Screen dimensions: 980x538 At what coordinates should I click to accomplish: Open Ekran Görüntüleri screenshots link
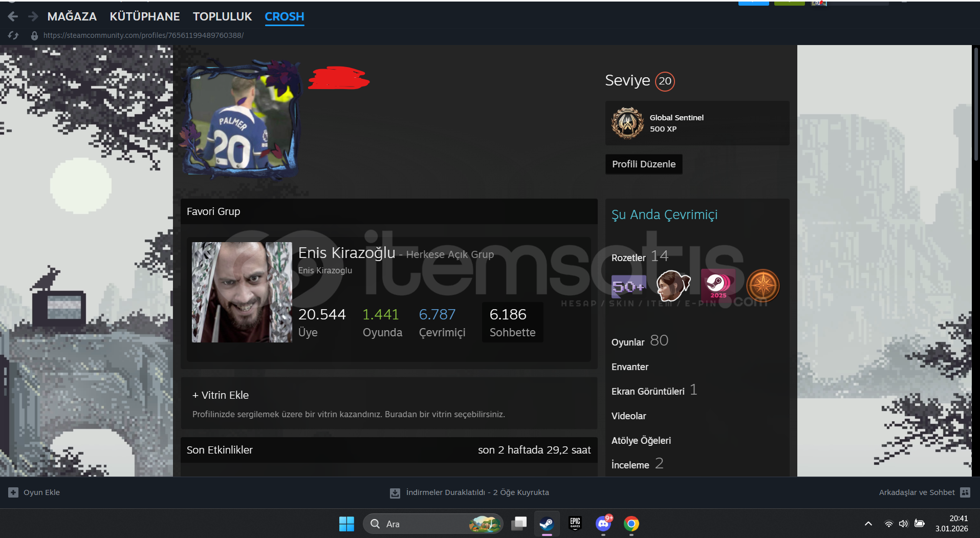pos(654,391)
